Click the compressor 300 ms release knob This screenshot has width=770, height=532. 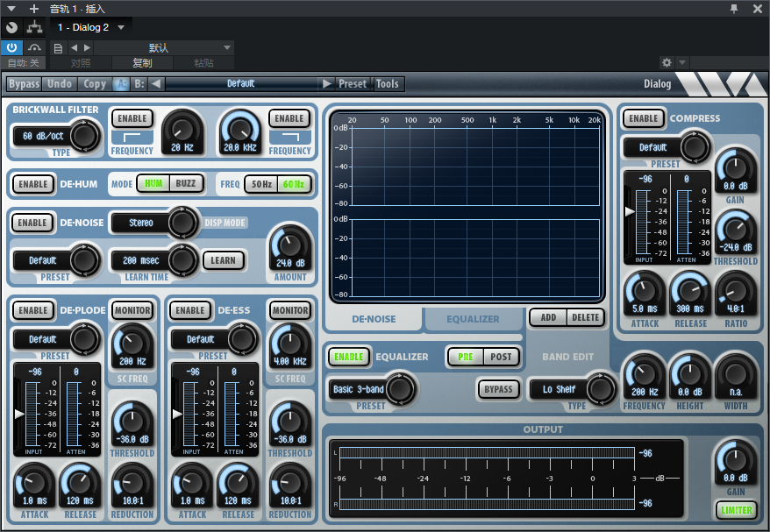click(690, 291)
